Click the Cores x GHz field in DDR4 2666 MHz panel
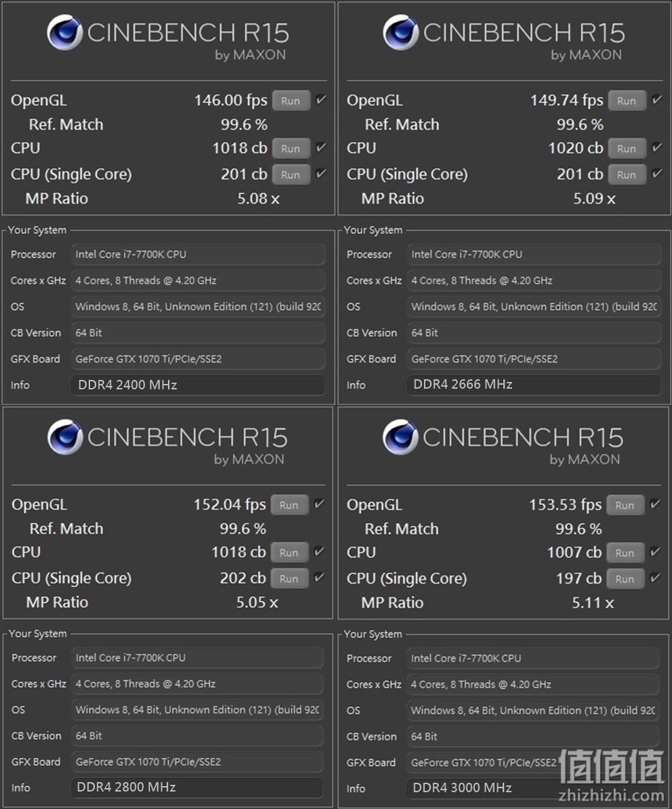672x809 pixels. pyautogui.click(x=534, y=280)
